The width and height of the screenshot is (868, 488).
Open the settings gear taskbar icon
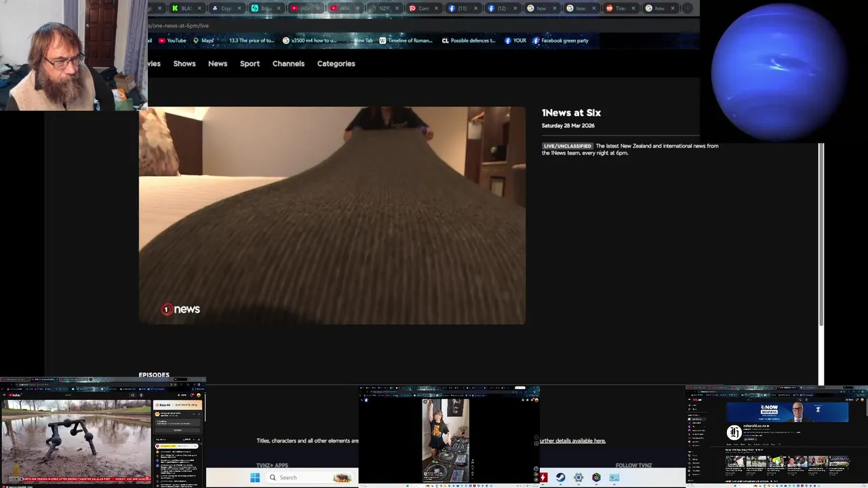pyautogui.click(x=578, y=477)
